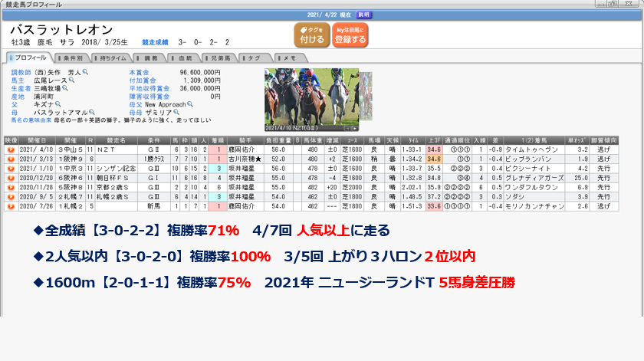644x361 pixels.
Task: Click the タグを付ける button
Action: click(310, 35)
